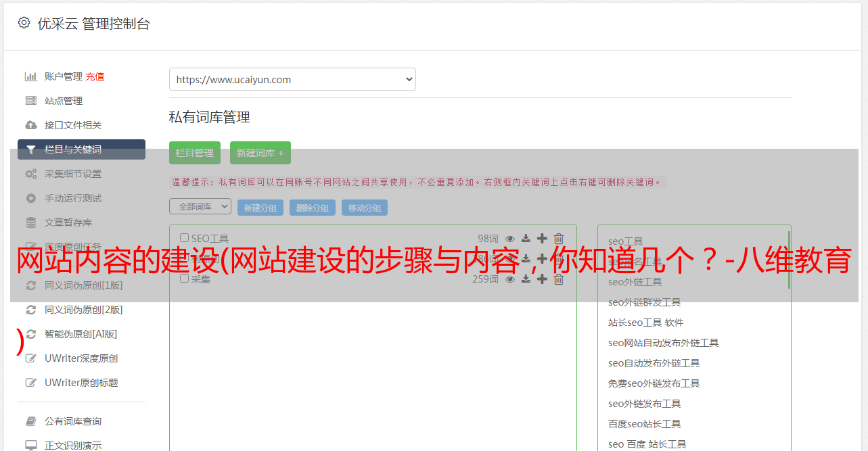This screenshot has width=868, height=451.
Task: Open 账户管理 in the sidebar
Action: (x=64, y=76)
